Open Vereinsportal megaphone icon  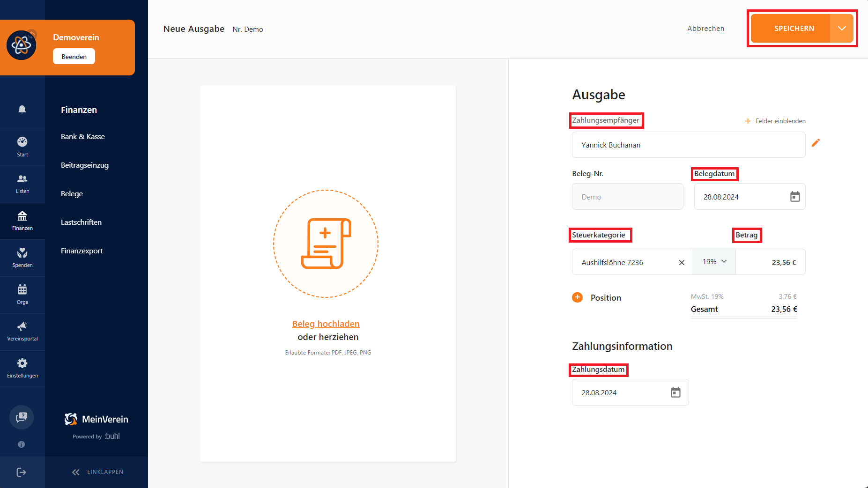pos(22,326)
